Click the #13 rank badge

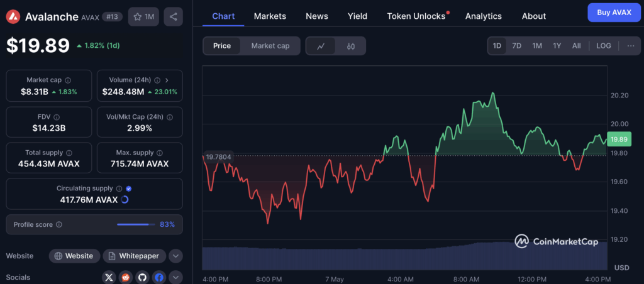(112, 17)
